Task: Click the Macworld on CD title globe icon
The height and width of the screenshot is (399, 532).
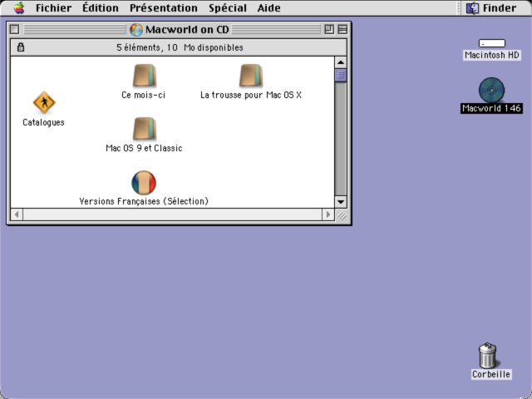Action: pos(136,30)
